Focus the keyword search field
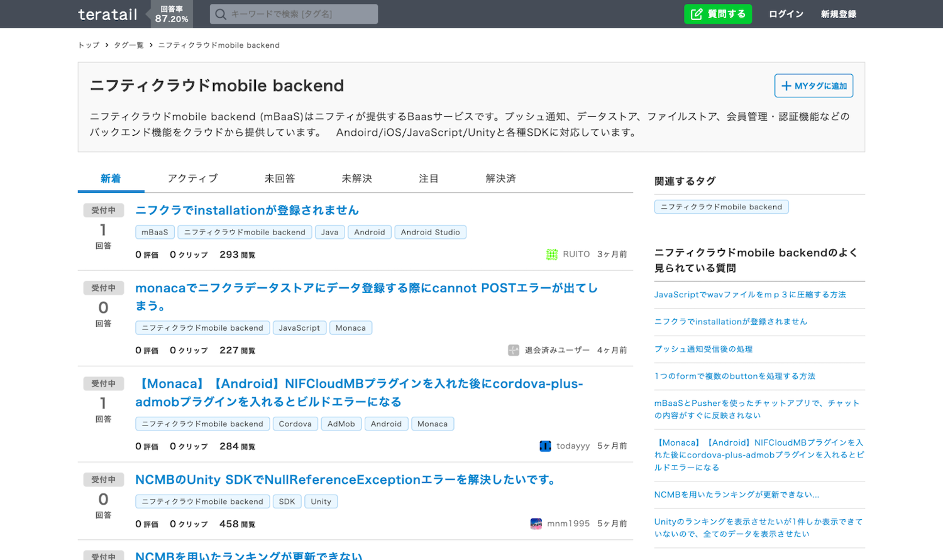 tap(294, 14)
